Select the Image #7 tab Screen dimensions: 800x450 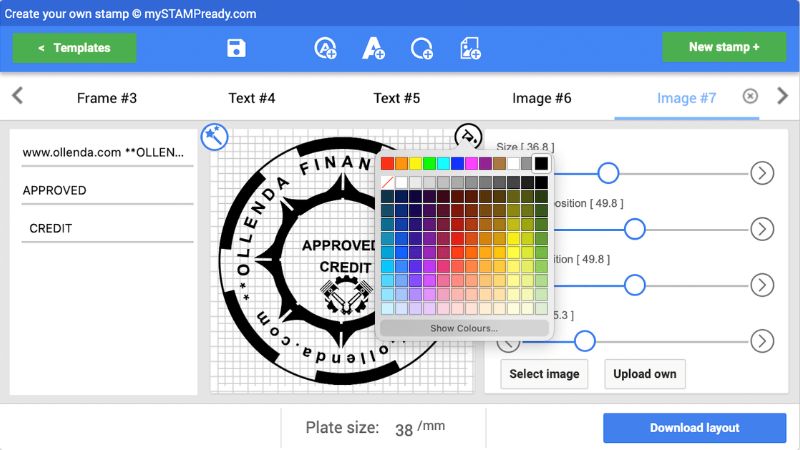686,98
